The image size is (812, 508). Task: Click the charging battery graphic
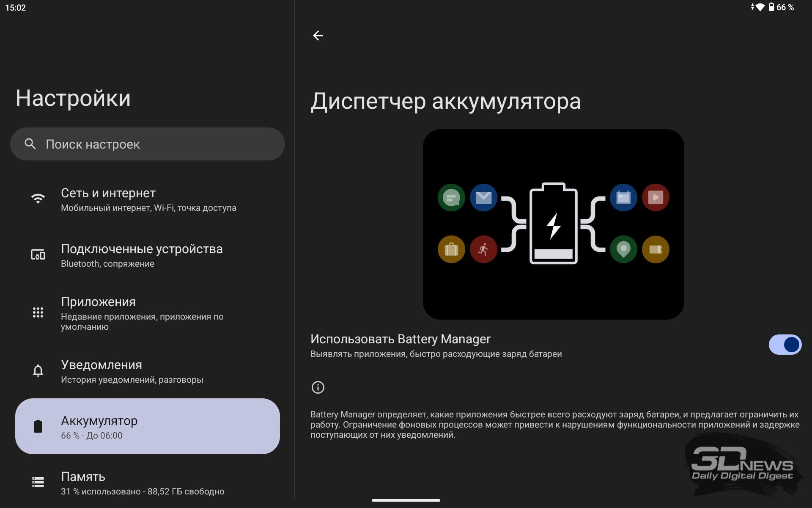[553, 223]
